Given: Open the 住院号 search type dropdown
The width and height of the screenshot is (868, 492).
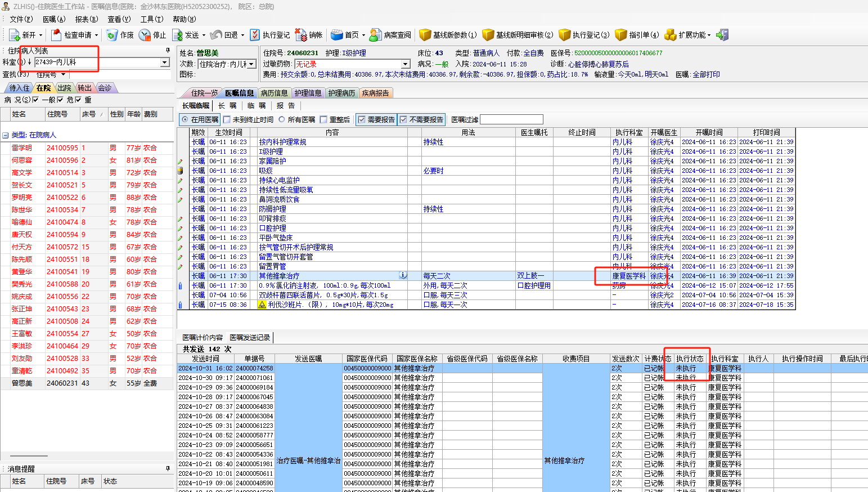Looking at the screenshot, I should 63,75.
